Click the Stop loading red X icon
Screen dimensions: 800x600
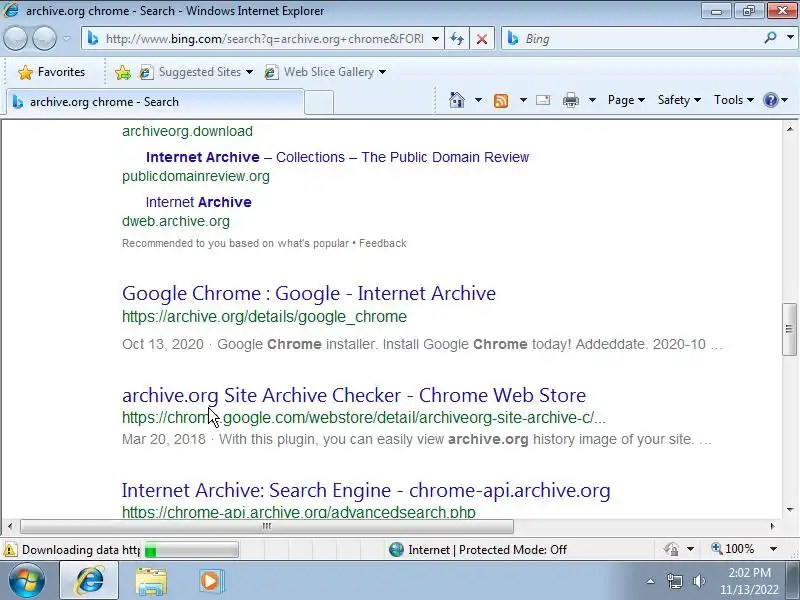pos(482,39)
